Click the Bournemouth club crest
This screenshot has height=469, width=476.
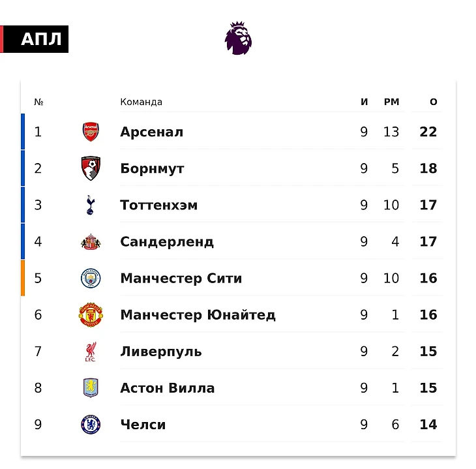(91, 168)
